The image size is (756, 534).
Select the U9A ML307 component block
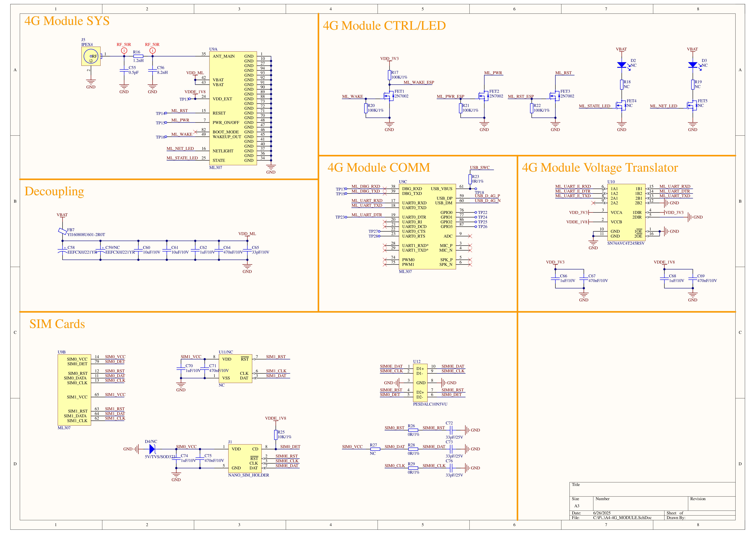pyautogui.click(x=233, y=108)
